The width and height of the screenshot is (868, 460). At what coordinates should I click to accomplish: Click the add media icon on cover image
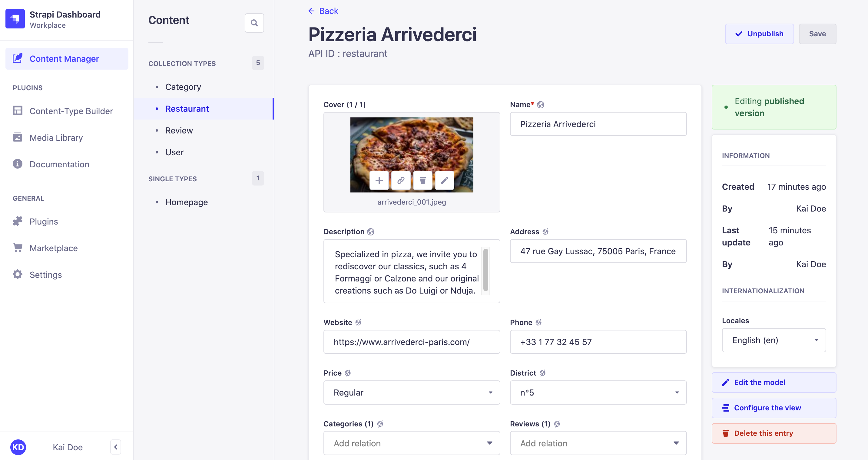coord(379,181)
